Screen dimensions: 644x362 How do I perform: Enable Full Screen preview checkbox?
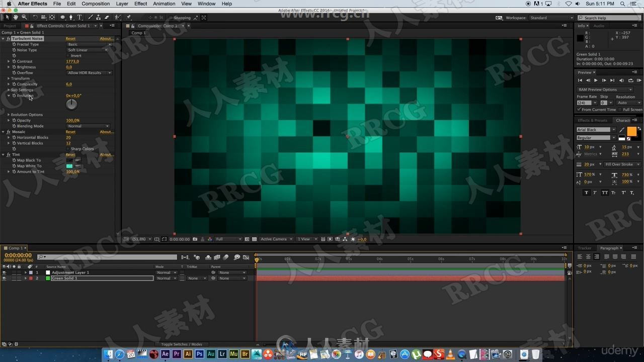620,110
